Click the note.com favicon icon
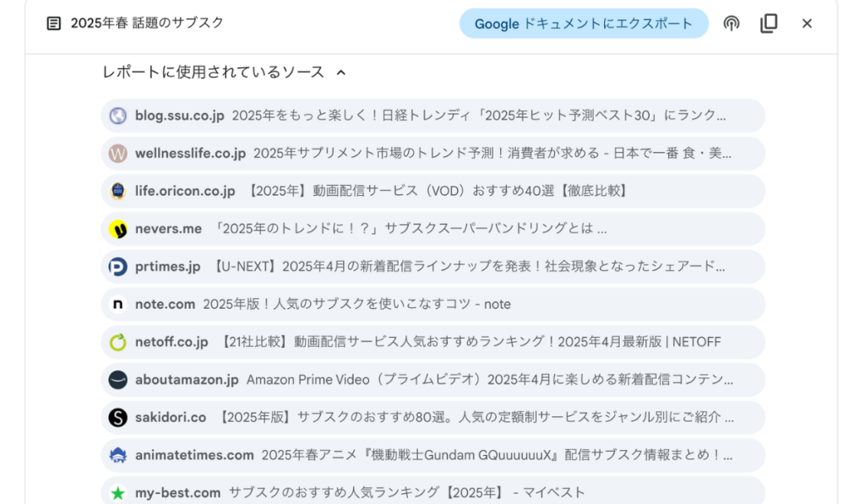Image resolution: width=865 pixels, height=504 pixels. click(118, 305)
